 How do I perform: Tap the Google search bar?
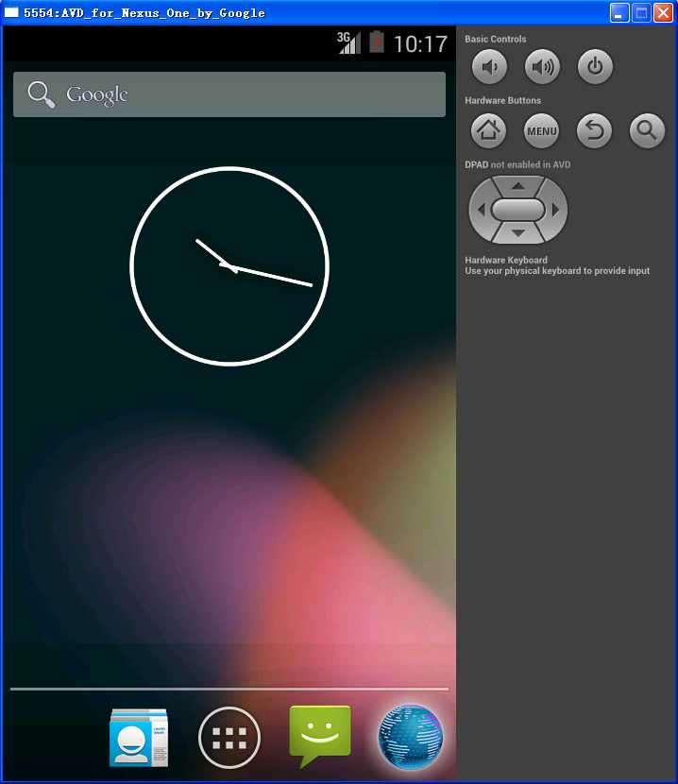(x=229, y=94)
